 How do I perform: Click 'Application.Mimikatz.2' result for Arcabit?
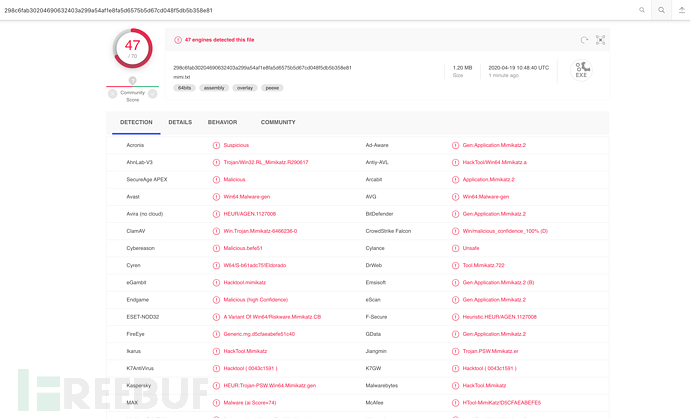click(488, 180)
